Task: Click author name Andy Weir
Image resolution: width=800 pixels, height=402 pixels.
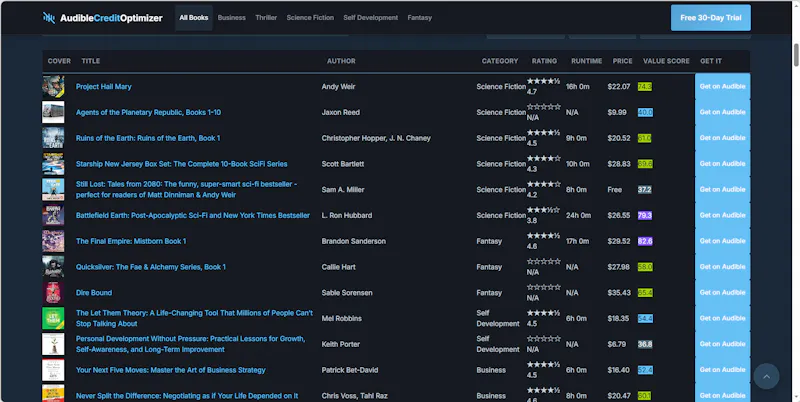Action: pos(338,87)
